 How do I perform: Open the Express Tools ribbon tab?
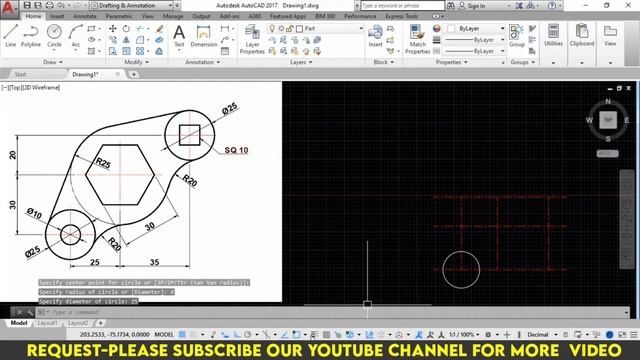pos(402,16)
